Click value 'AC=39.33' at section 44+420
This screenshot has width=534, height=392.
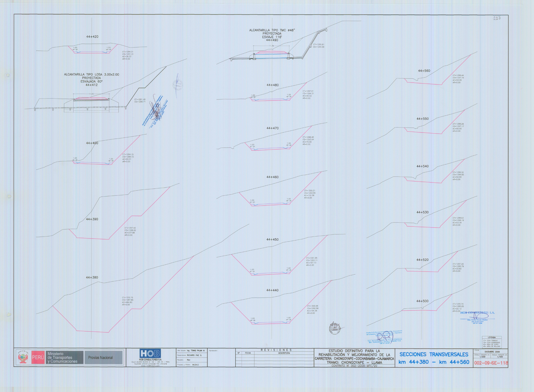(x=127, y=56)
